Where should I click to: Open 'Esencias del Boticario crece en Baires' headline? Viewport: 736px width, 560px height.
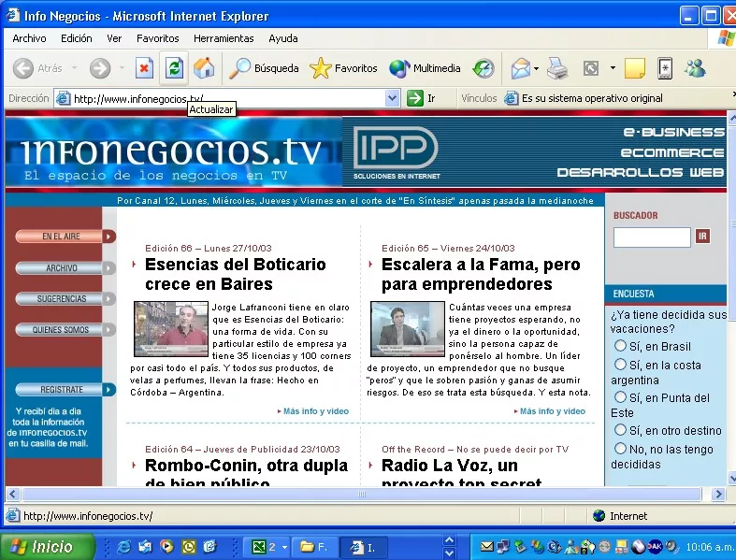coord(235,274)
